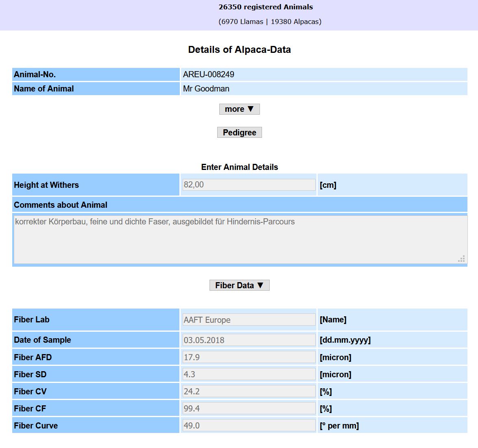Select the animal number 'AREU-008249'
478x448 pixels.
(x=209, y=74)
